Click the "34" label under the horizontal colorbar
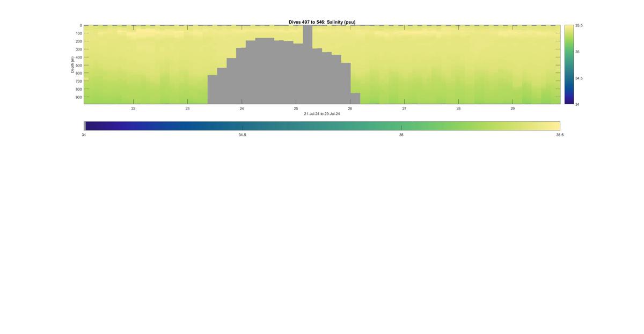The height and width of the screenshot is (334, 644). click(84, 135)
